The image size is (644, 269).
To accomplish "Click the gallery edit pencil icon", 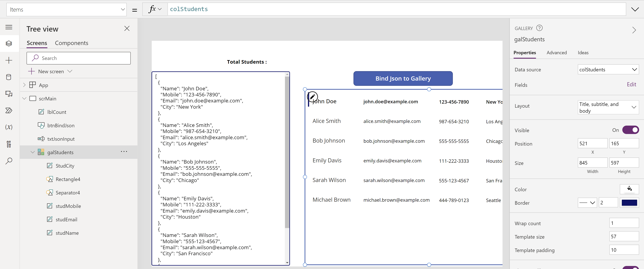I will click(313, 97).
